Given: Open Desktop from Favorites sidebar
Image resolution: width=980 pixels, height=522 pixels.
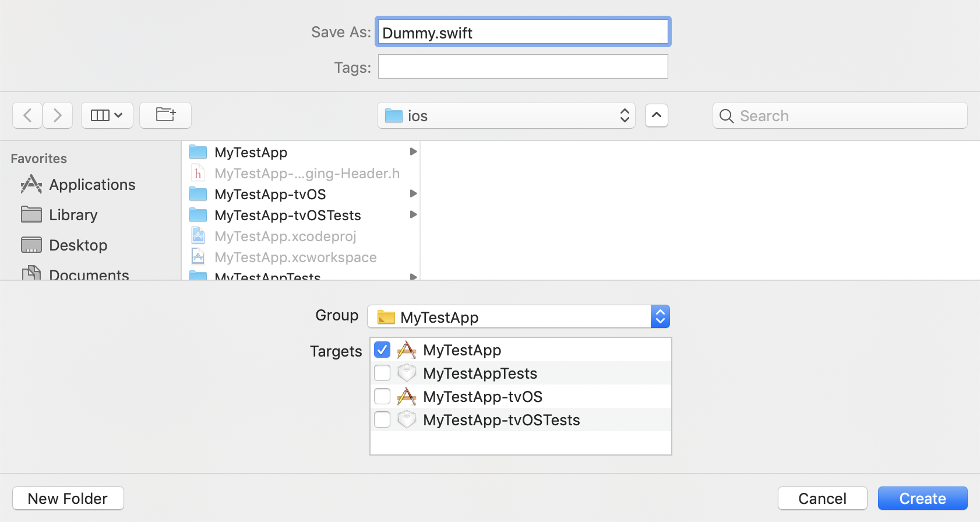Looking at the screenshot, I should coord(78,245).
